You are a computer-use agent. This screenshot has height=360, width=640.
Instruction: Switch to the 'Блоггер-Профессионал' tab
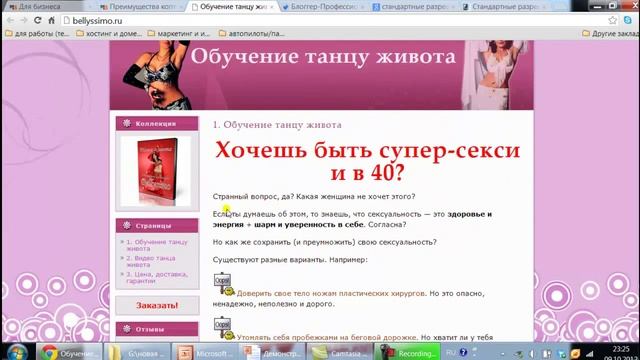pos(323,7)
